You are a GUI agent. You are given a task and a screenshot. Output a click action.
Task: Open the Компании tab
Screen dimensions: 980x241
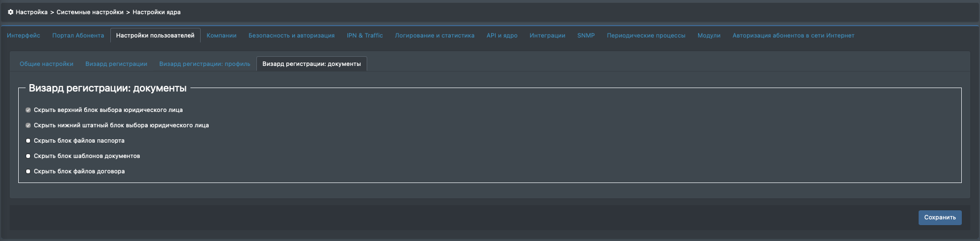(x=221, y=35)
